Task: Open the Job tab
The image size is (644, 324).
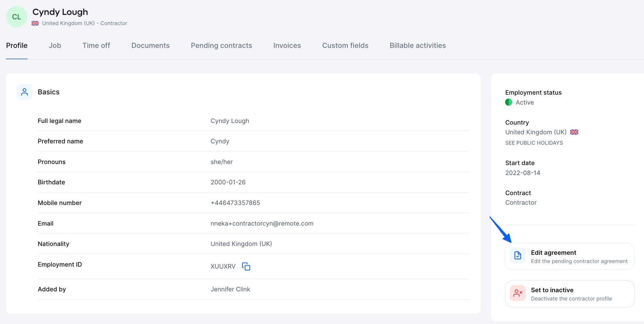Action: click(x=55, y=46)
